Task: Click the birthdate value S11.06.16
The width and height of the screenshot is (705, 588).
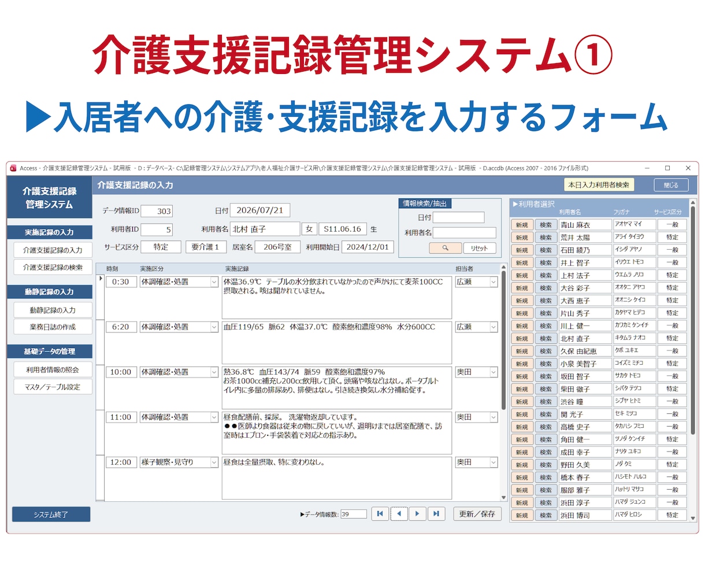Action: click(342, 229)
